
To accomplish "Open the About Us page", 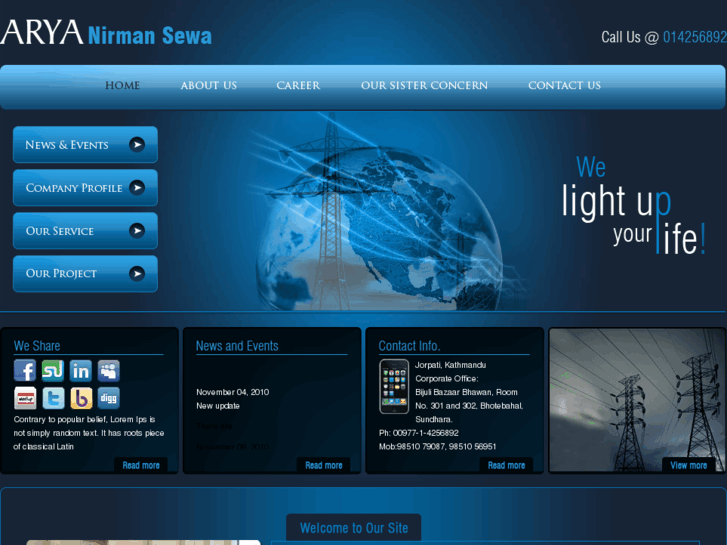I will (209, 85).
